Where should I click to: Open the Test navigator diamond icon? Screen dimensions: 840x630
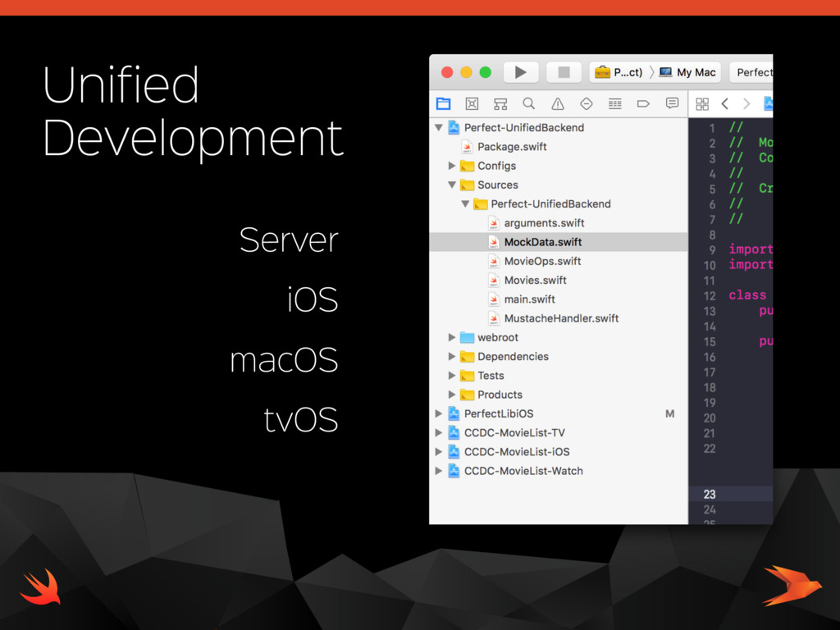[586, 103]
